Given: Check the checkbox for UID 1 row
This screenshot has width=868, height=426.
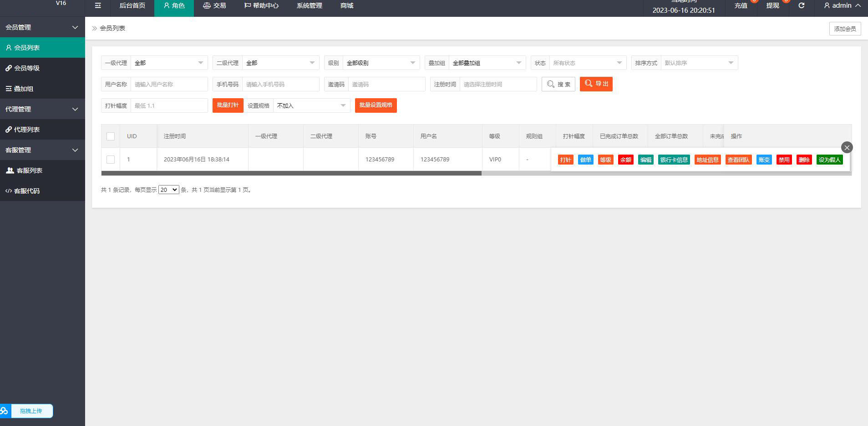Looking at the screenshot, I should [111, 160].
